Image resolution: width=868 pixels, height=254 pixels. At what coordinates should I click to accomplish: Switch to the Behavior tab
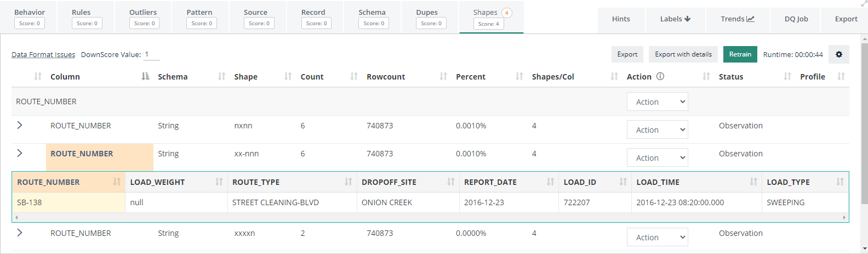30,18
